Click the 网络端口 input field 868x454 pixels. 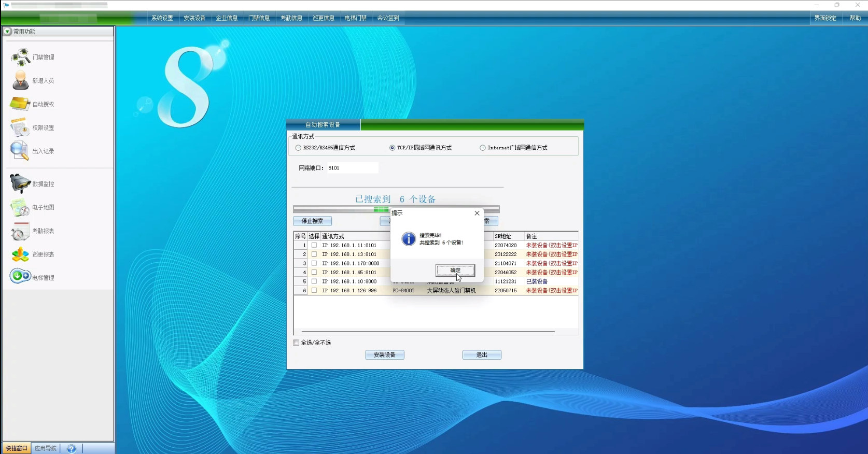[x=352, y=168]
